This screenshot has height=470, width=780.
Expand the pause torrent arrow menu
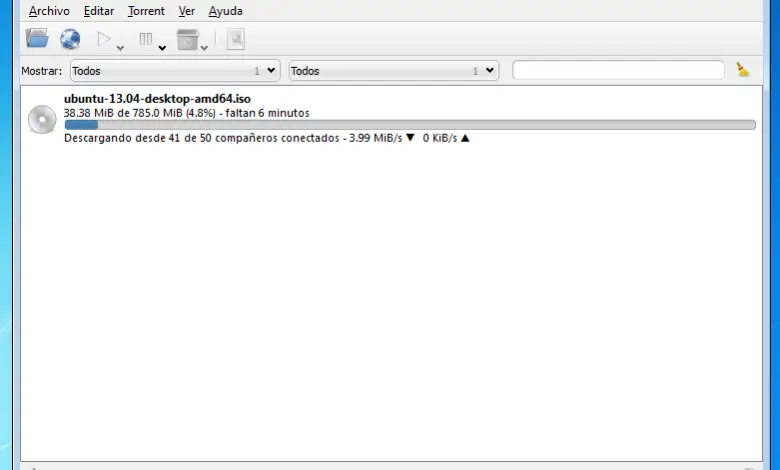coord(162,48)
